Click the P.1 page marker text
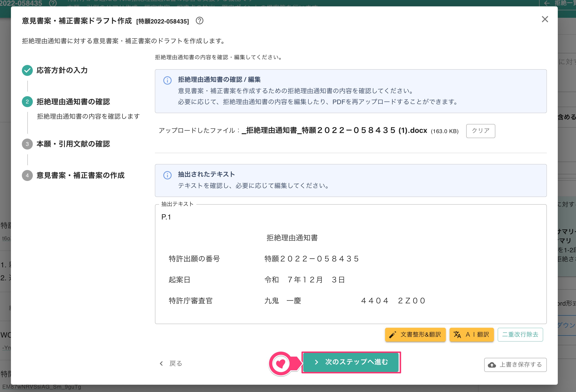576x392 pixels. pyautogui.click(x=166, y=217)
